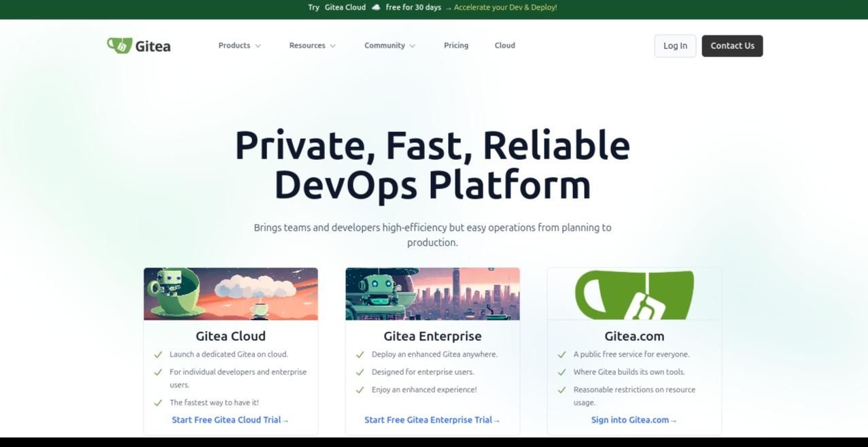Click the Contact Us button
Screen dimensions: 868x447
pos(732,46)
